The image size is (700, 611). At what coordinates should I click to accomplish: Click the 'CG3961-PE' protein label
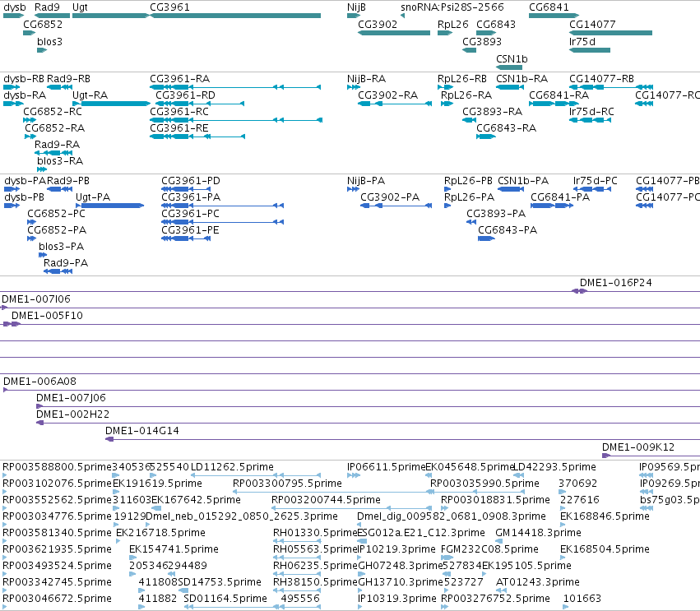point(190,230)
